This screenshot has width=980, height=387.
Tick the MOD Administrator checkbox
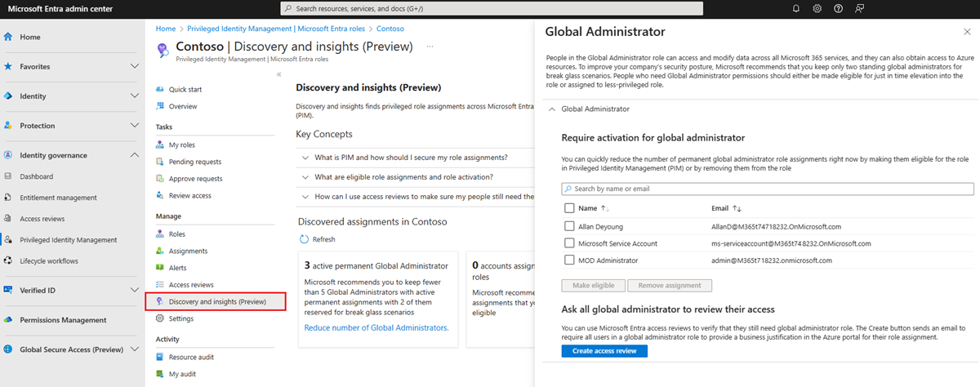pyautogui.click(x=569, y=260)
